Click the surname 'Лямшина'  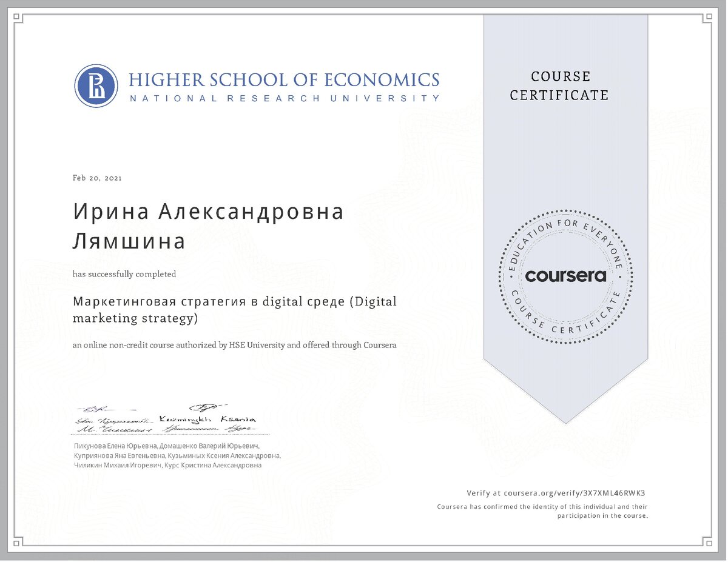click(x=129, y=241)
